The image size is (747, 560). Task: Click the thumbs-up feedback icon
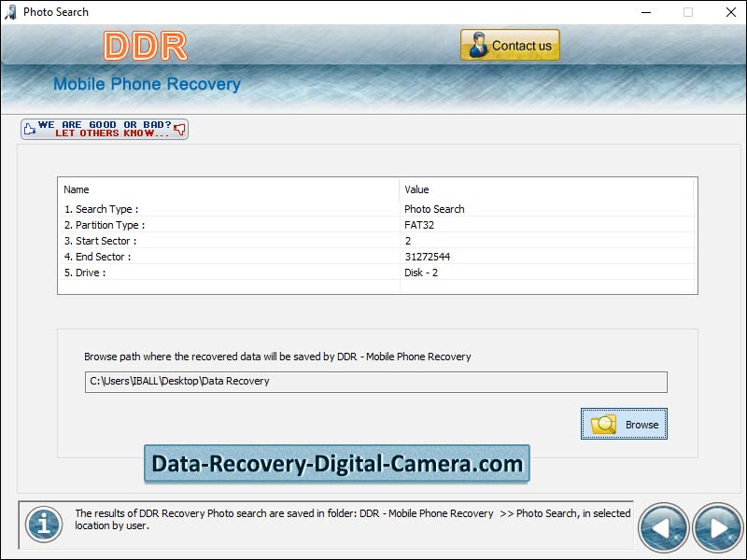(29, 127)
